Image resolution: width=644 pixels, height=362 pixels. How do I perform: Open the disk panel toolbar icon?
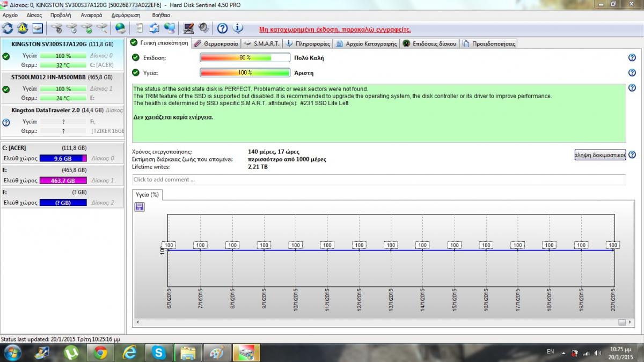37,28
